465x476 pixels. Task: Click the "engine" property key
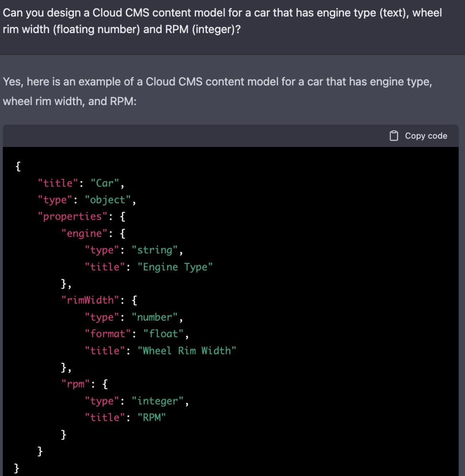84,233
